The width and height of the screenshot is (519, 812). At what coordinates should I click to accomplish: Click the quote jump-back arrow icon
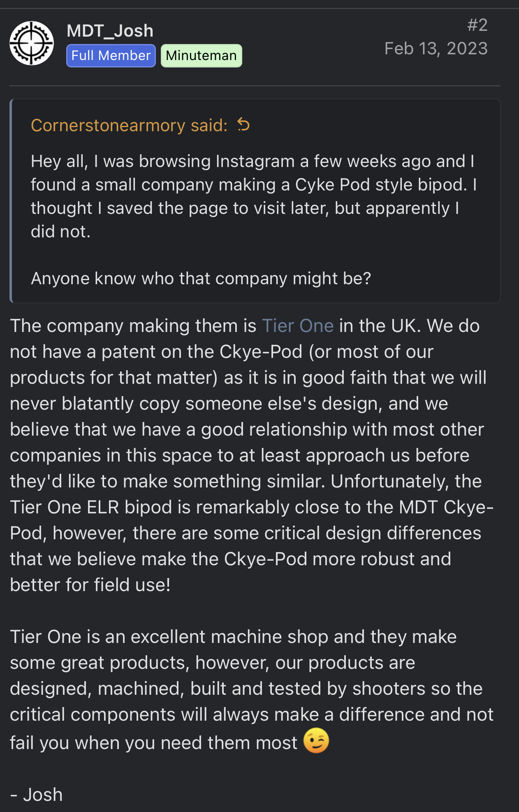[243, 125]
